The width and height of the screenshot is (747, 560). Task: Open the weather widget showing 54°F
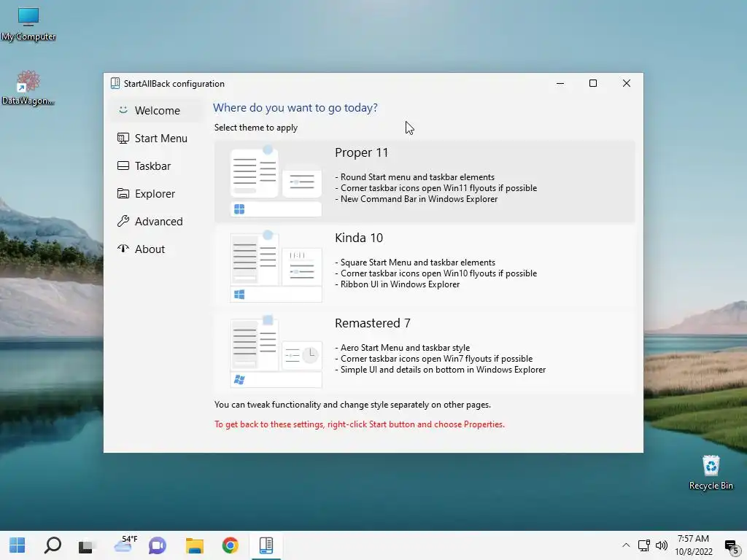tap(125, 545)
